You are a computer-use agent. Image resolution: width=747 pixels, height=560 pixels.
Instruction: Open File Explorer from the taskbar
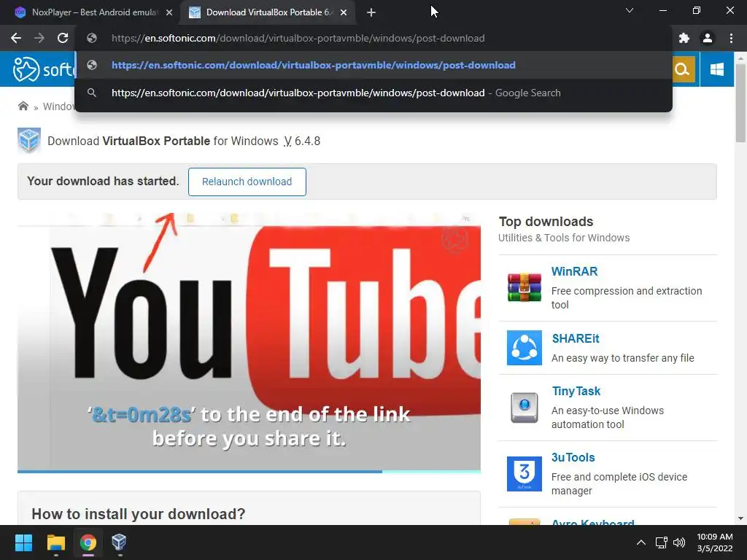coord(55,542)
